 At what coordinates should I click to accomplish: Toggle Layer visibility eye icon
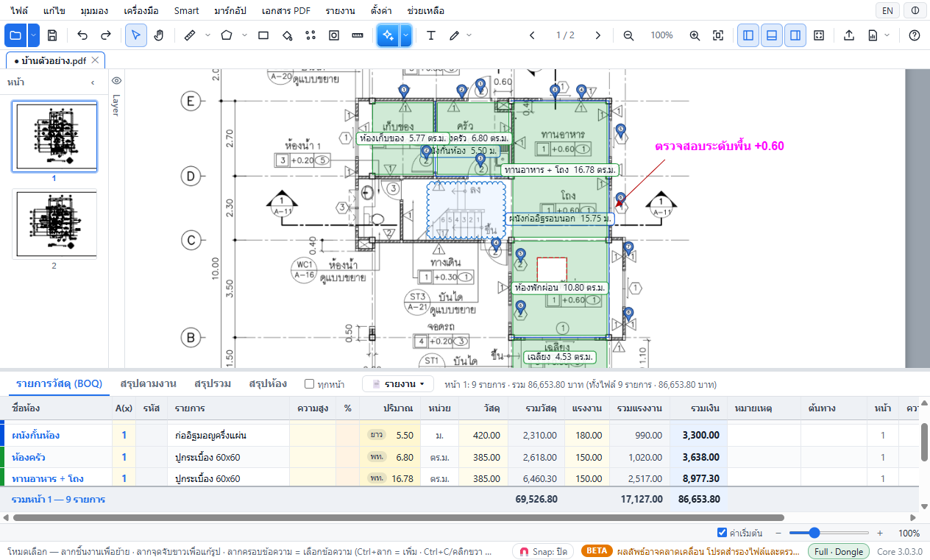(116, 81)
